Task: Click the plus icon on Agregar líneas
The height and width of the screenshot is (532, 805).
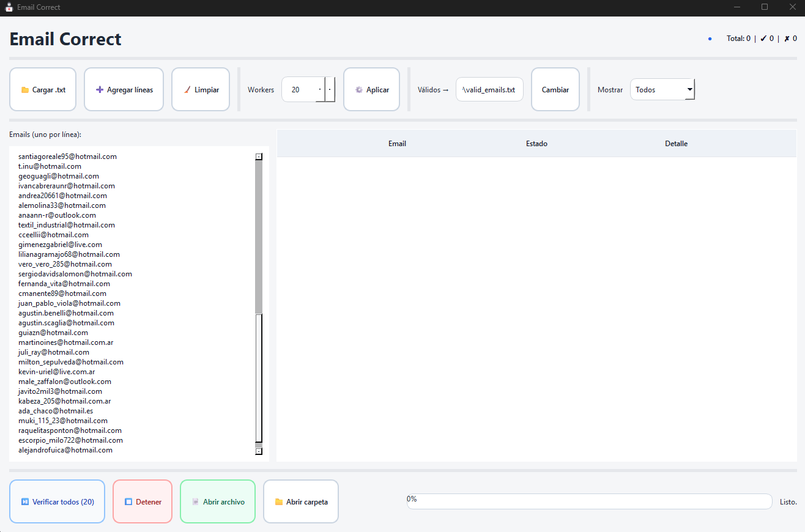Action: click(100, 90)
